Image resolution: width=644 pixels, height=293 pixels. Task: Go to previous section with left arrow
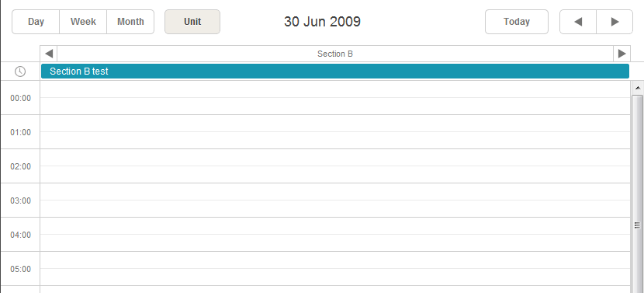[x=49, y=54]
